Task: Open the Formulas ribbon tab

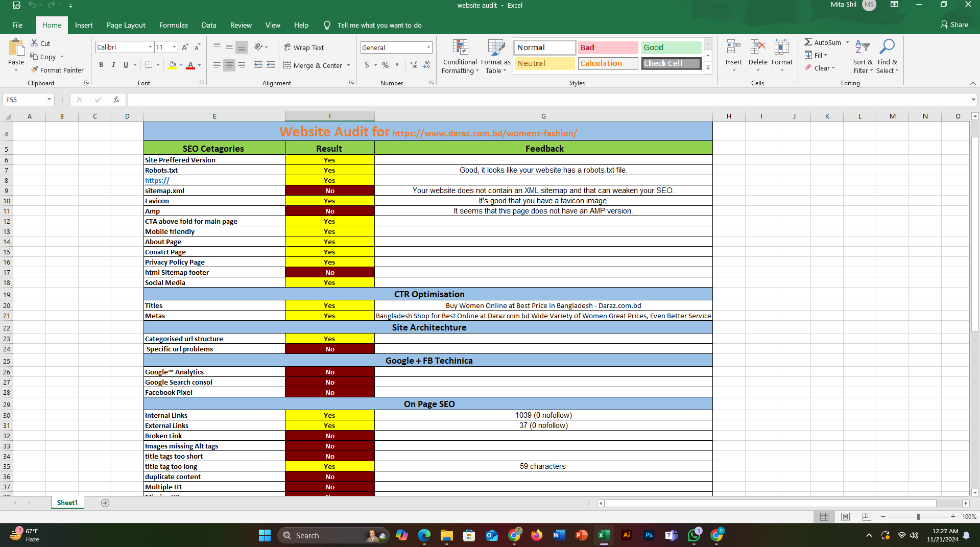Action: [x=173, y=25]
